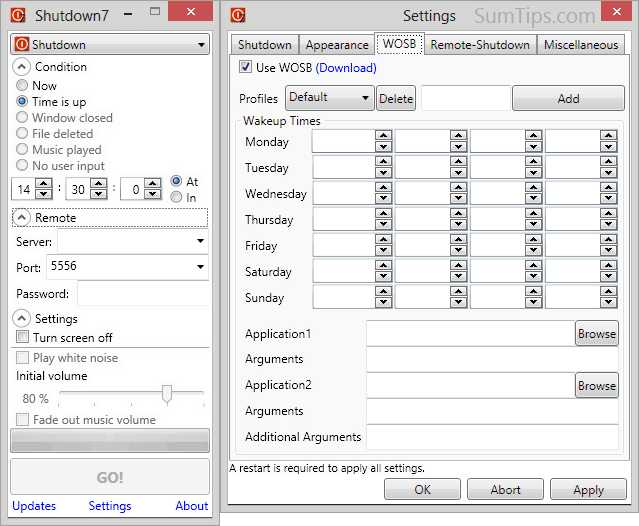Enable Turn screen off checkbox
Image resolution: width=639 pixels, height=526 pixels.
tap(23, 338)
